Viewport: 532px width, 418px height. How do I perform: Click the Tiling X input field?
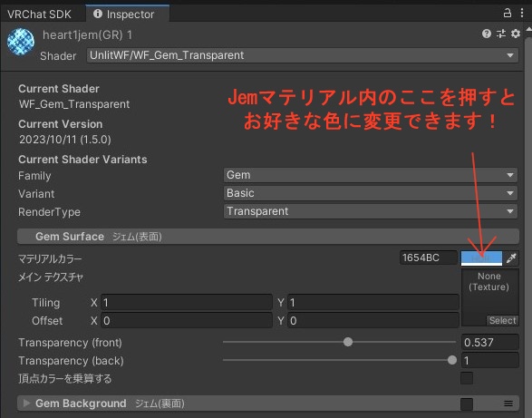point(187,303)
